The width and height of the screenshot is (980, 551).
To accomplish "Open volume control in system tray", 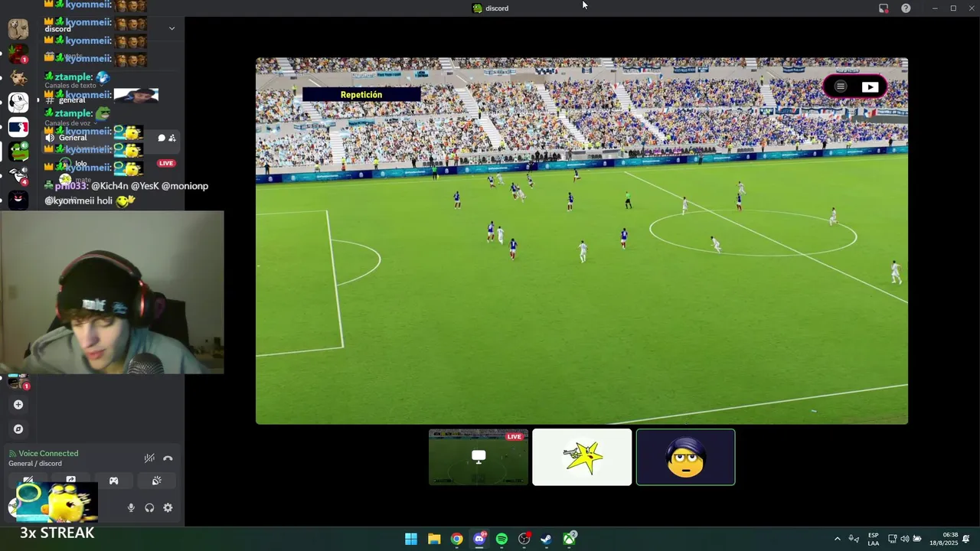I will [904, 539].
